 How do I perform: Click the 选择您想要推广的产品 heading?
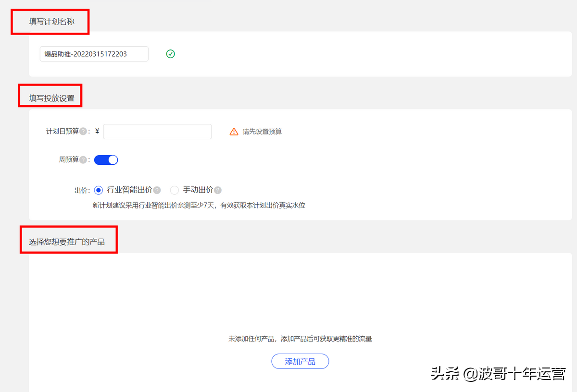[67, 242]
